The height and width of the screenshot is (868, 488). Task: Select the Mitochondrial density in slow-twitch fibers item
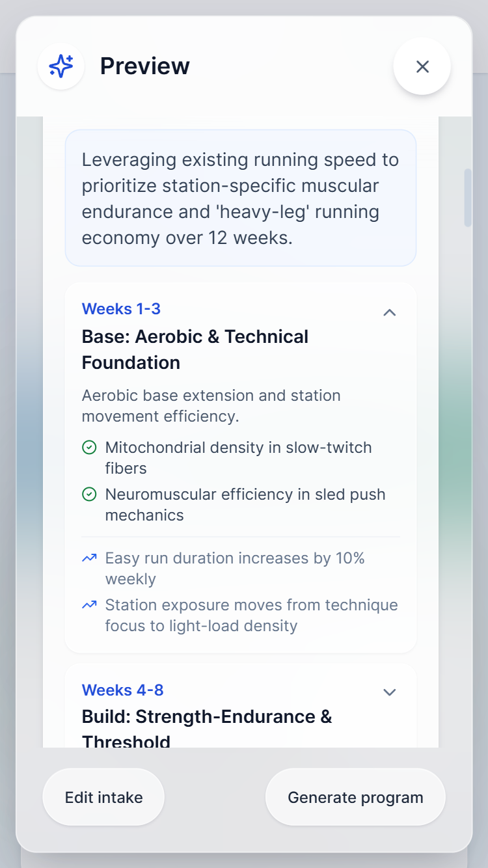[238, 458]
